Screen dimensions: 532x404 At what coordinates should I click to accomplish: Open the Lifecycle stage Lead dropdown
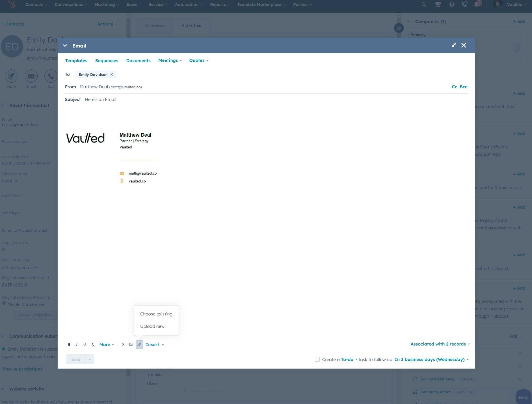coord(10,181)
